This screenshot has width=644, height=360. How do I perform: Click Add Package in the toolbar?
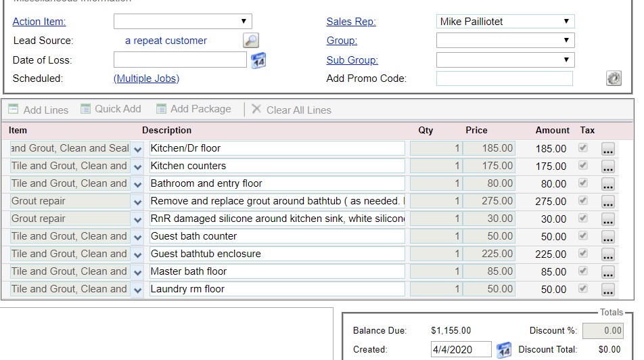click(x=193, y=109)
